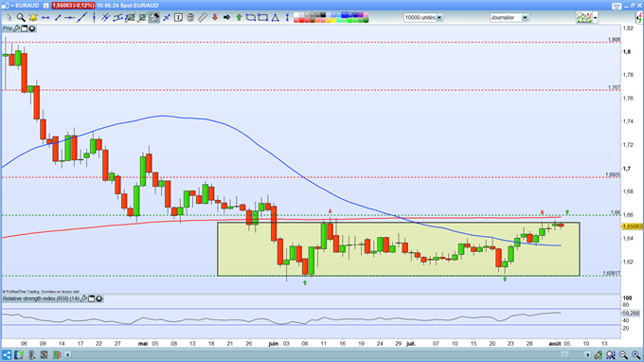Select the ruler measuring tool
The width and height of the screenshot is (644, 362).
203,18
